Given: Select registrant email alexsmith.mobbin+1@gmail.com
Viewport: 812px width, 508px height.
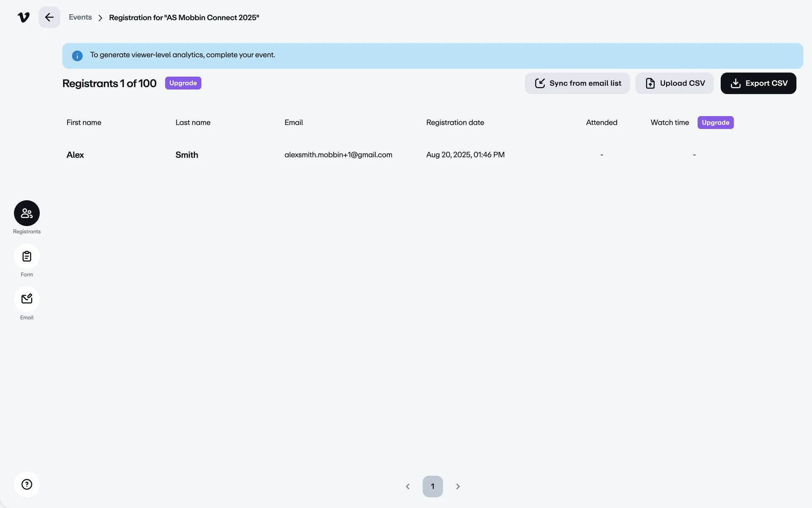Looking at the screenshot, I should (338, 155).
